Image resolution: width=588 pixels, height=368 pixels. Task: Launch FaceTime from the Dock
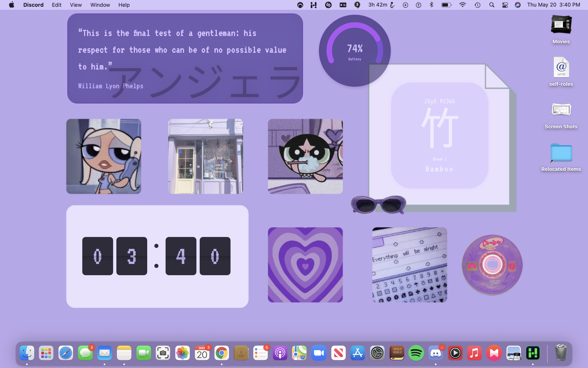point(144,353)
